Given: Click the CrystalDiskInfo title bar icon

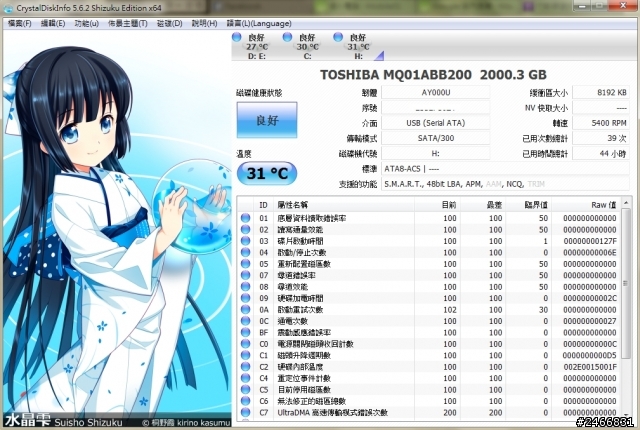Looking at the screenshot, I should (x=8, y=8).
